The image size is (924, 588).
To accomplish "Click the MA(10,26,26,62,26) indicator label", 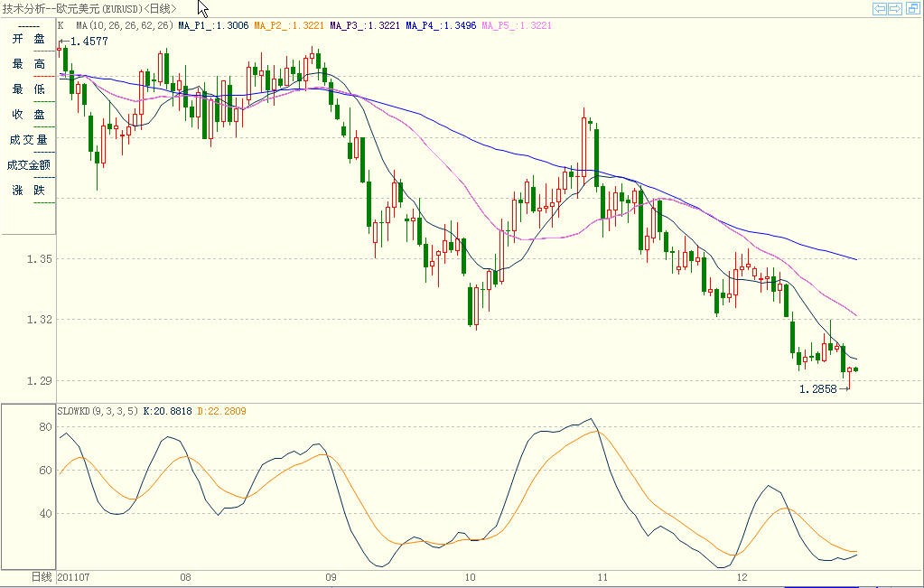I will 125,25.
